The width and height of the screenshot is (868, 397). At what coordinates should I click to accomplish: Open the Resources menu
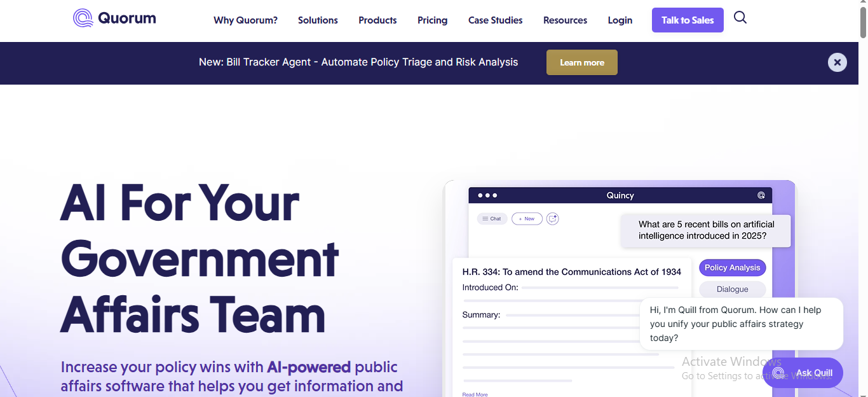coord(565,20)
